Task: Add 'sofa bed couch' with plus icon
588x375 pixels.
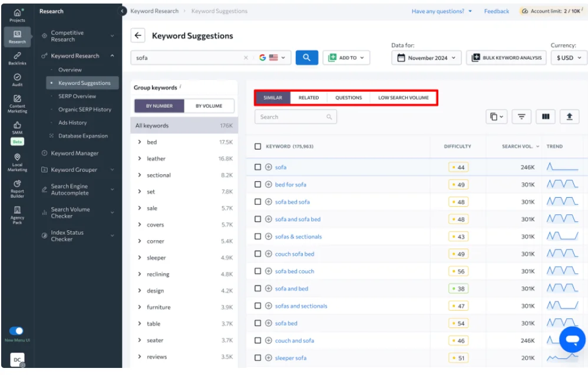Action: pyautogui.click(x=269, y=271)
